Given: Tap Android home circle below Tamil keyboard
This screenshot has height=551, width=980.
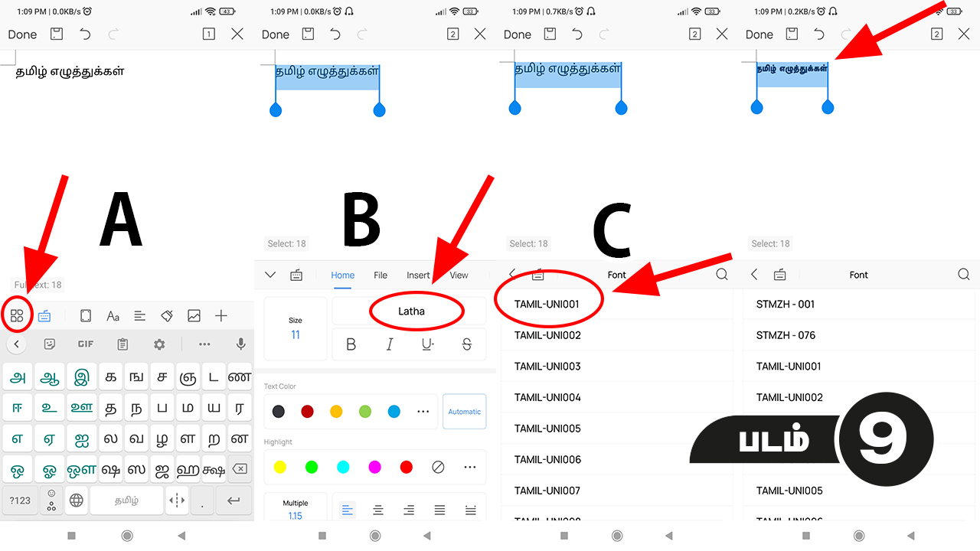Looking at the screenshot, I should coord(127,536).
